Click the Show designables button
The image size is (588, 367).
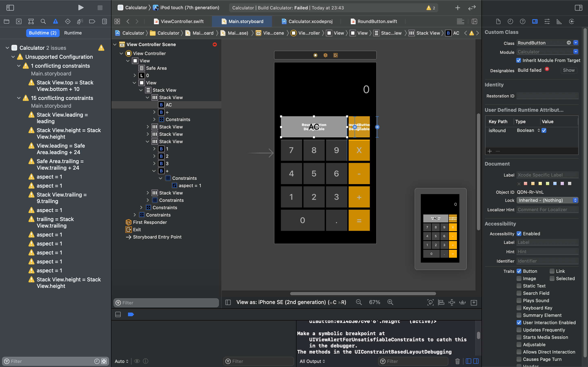tap(569, 70)
